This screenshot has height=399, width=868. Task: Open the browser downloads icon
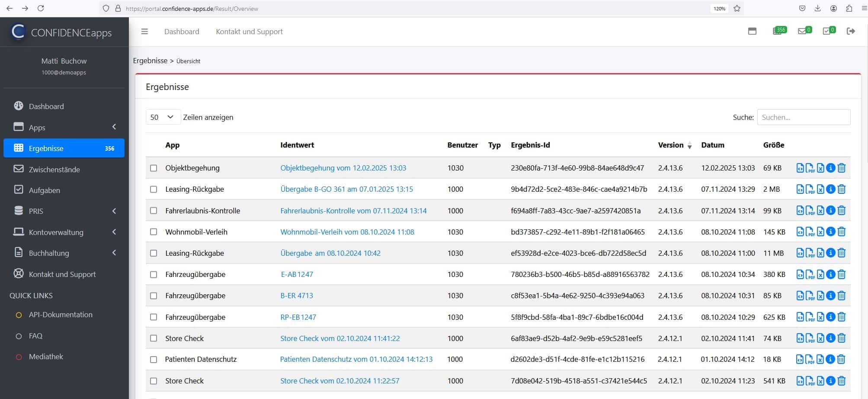point(817,8)
